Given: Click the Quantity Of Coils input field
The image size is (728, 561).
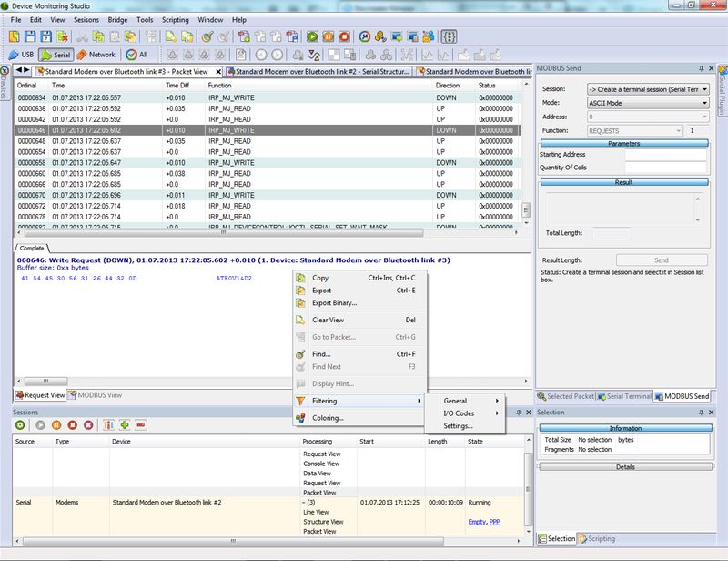Looking at the screenshot, I should tap(666, 168).
